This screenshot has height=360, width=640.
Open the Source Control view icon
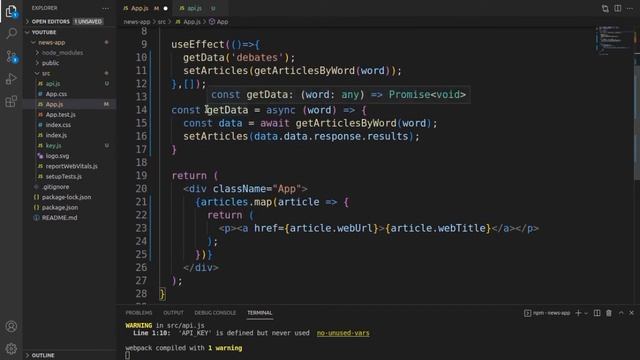11,56
